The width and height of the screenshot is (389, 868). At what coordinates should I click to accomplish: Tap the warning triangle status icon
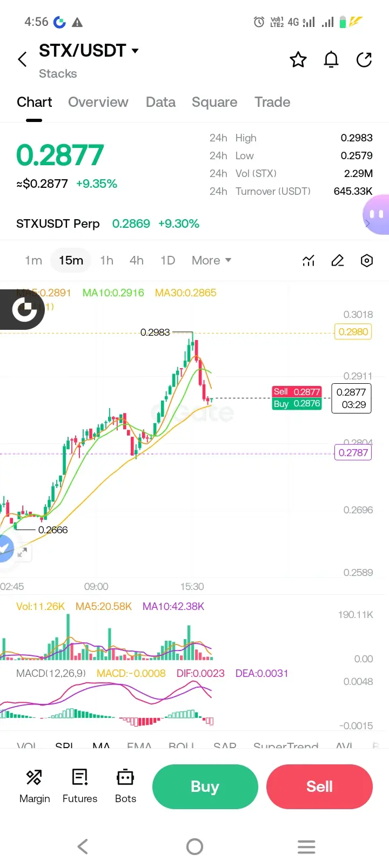point(77,22)
